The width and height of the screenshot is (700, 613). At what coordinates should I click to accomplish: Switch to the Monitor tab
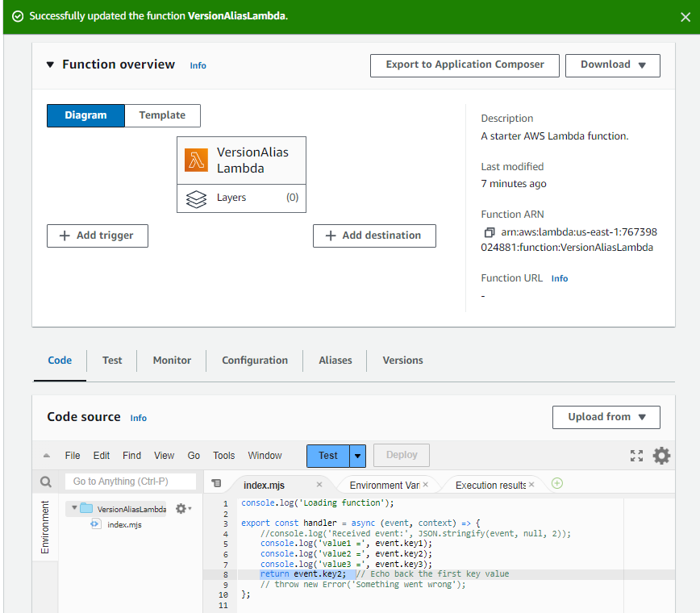171,361
